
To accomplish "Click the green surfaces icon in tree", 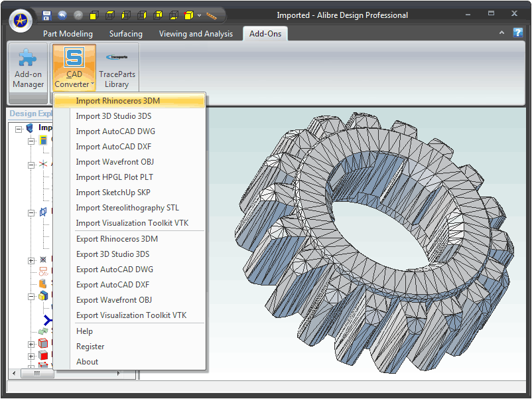I will 42,331.
